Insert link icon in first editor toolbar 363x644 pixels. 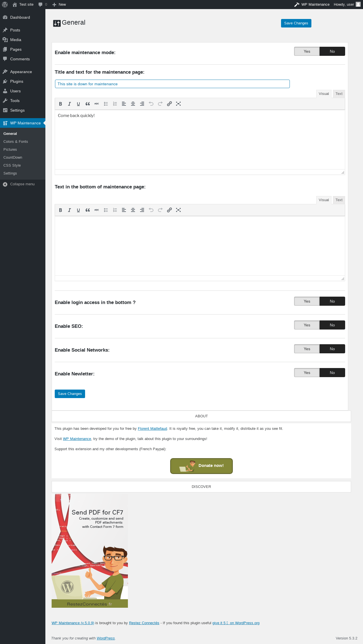coord(169,104)
